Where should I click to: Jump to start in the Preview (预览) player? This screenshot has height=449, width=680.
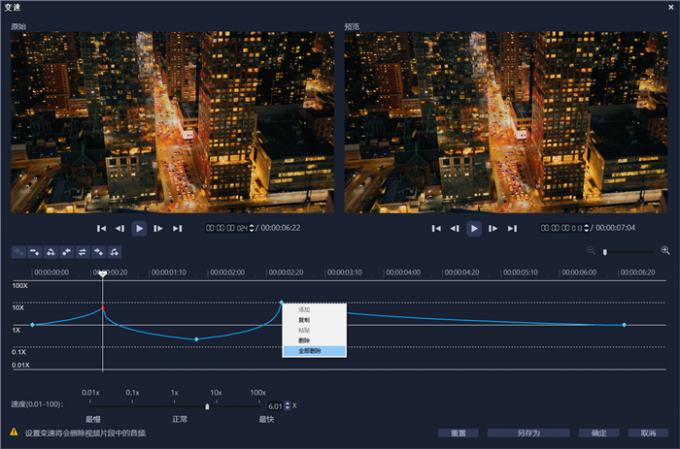(x=436, y=229)
